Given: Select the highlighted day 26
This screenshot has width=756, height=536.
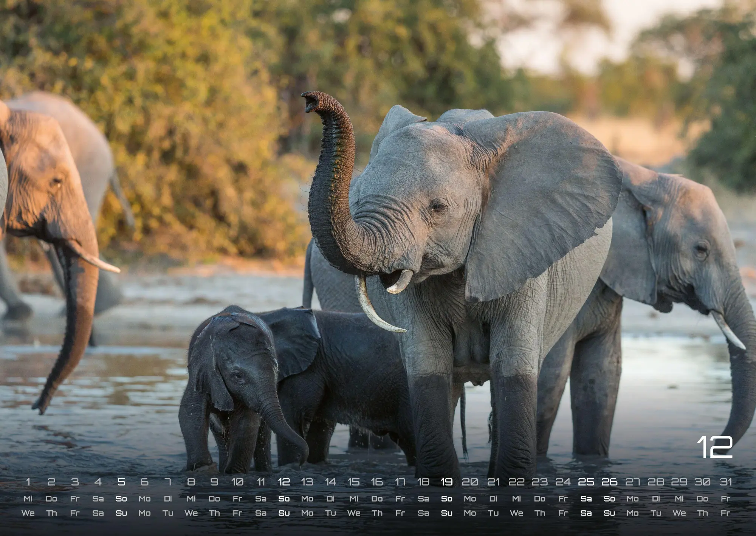Looking at the screenshot, I should [x=609, y=482].
